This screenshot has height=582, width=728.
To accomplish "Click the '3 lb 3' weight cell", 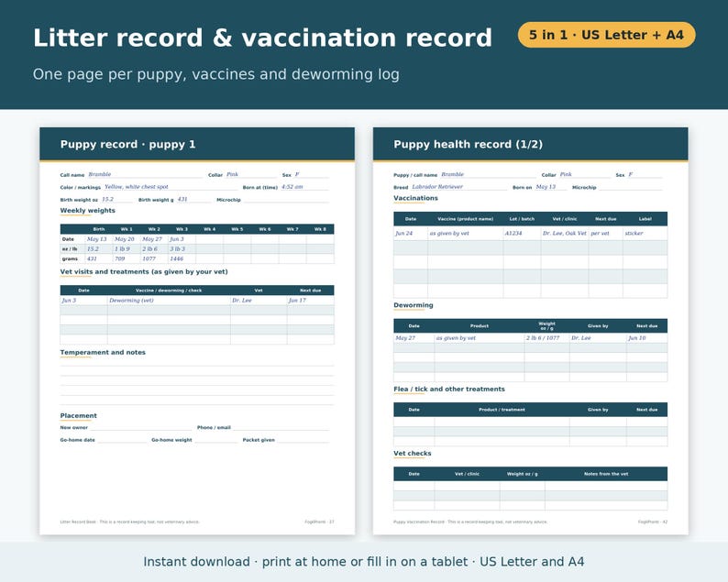I will 182,248.
